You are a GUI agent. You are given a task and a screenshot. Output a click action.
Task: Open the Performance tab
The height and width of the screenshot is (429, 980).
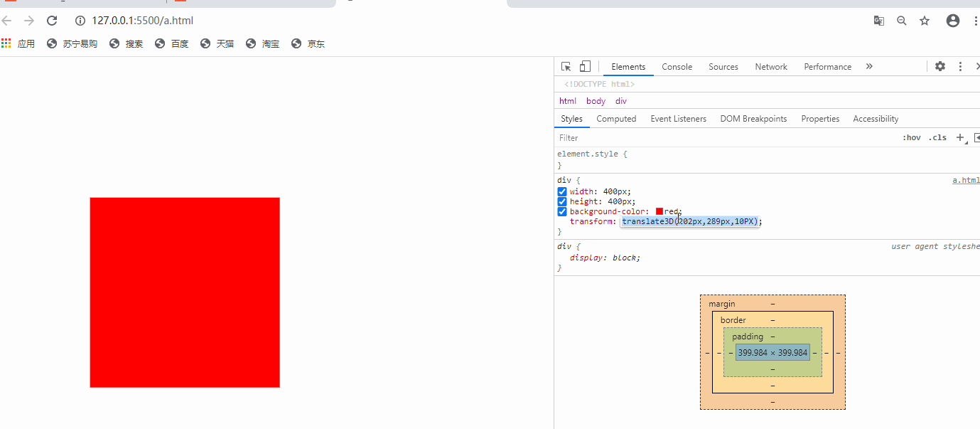[x=827, y=67]
